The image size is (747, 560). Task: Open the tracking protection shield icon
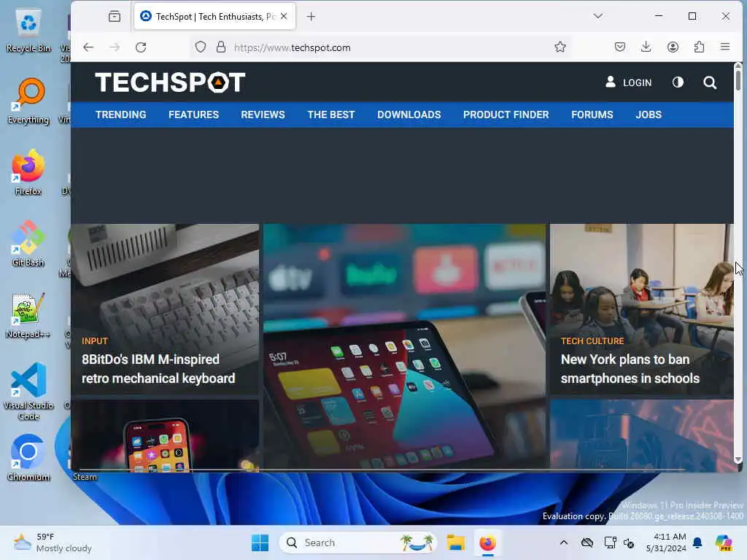201,47
